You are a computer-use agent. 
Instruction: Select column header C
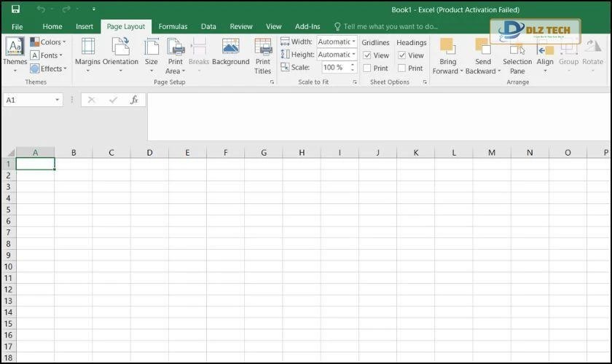pos(111,153)
